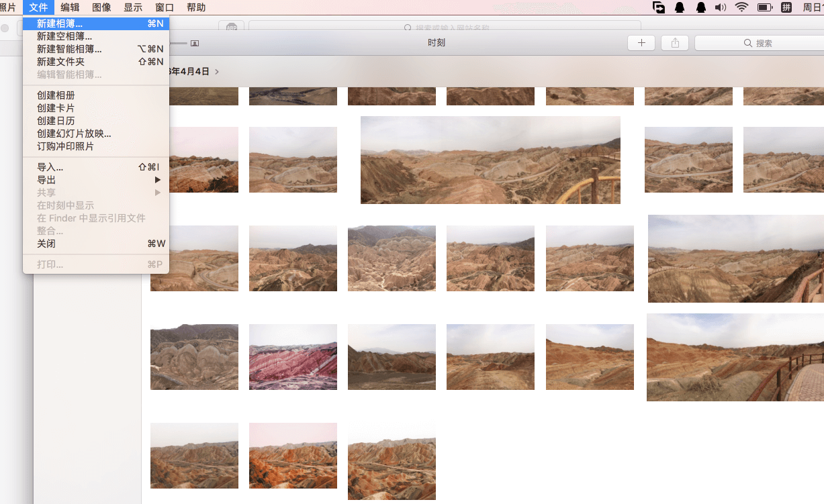
Task: Open the 帮助 menu
Action: [x=196, y=7]
